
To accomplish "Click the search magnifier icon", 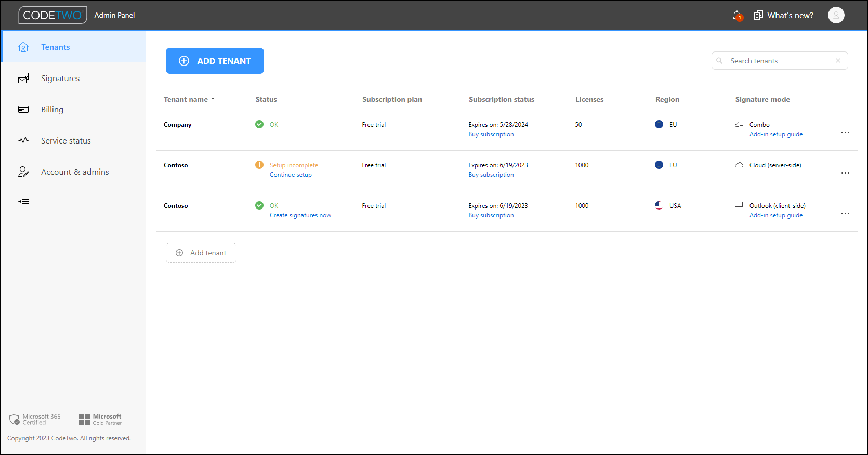I will pyautogui.click(x=720, y=61).
